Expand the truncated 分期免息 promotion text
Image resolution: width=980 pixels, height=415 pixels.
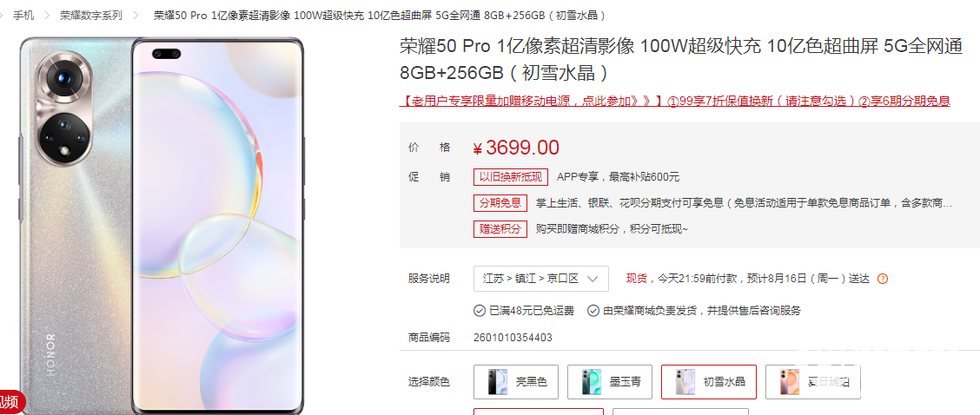coord(744,203)
